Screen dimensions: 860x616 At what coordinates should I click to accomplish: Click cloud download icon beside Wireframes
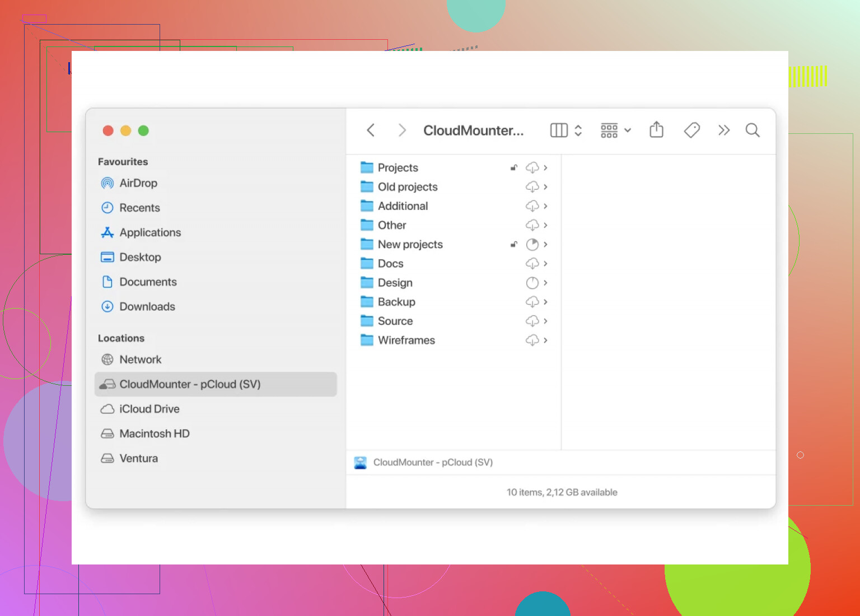[532, 340]
